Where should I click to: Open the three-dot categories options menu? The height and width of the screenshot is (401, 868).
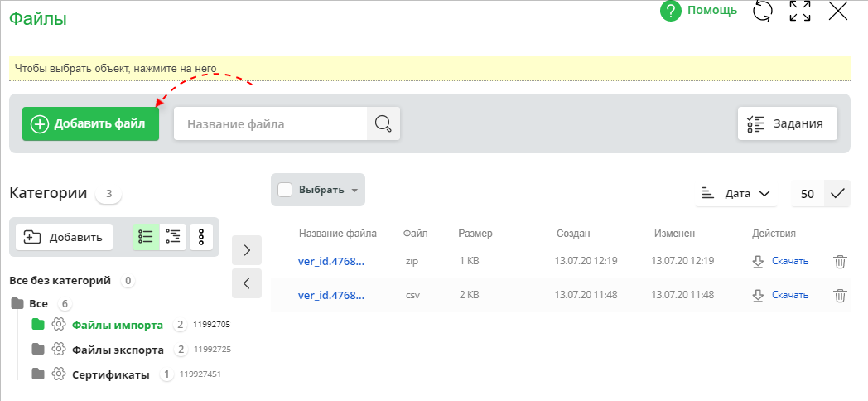[201, 237]
